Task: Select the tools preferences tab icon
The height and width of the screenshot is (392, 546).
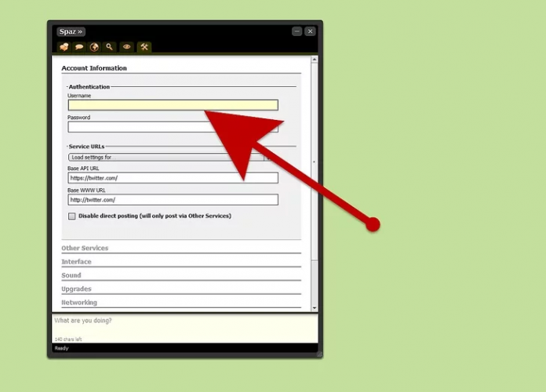Action: [x=144, y=47]
